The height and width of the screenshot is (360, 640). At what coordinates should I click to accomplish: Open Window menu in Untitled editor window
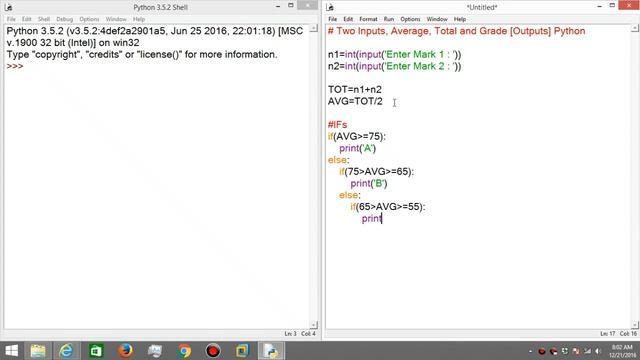[437, 19]
